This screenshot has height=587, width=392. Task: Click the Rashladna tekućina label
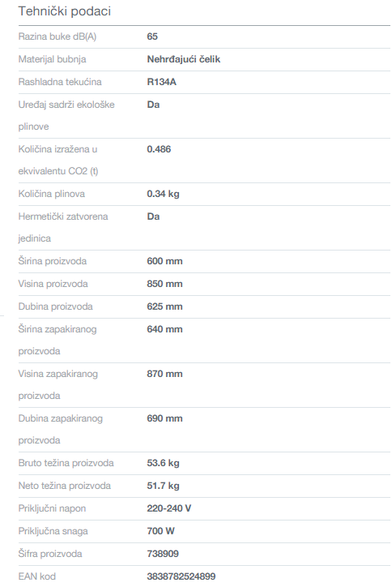pyautogui.click(x=60, y=82)
